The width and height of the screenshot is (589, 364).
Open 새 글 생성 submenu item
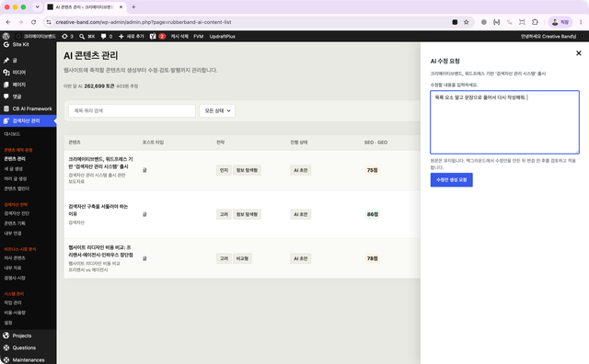pos(13,169)
